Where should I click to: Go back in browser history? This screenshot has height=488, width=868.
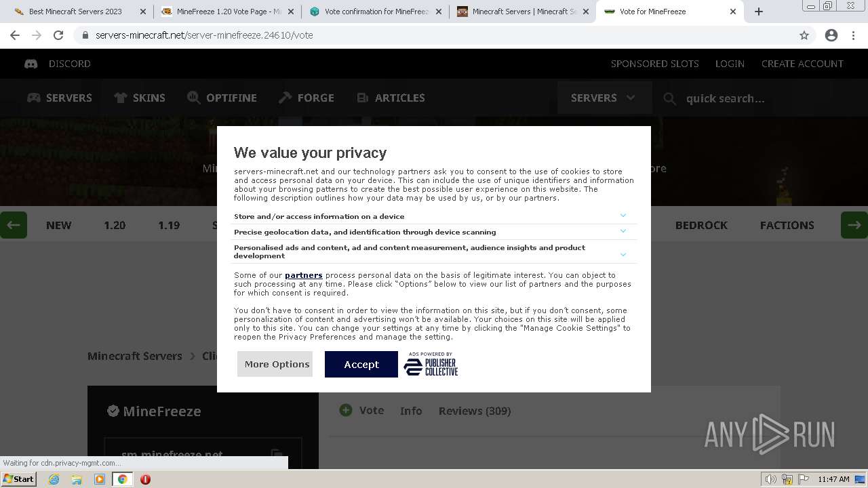(x=15, y=35)
